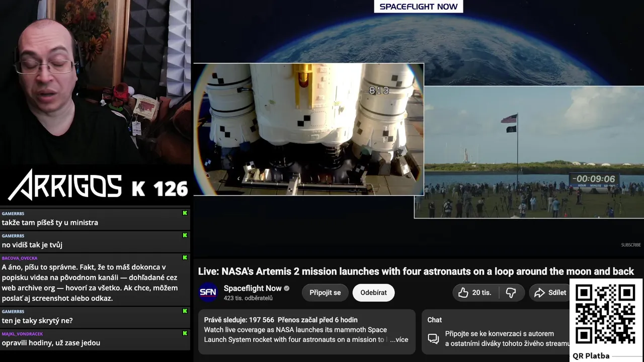
Task: Like the video with thumbs-up icon
Action: click(x=463, y=293)
